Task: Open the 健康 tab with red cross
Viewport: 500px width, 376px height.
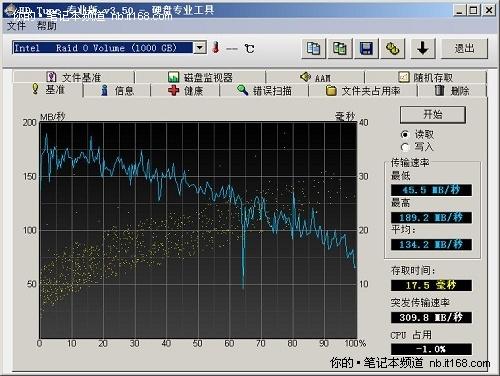Action: point(185,90)
